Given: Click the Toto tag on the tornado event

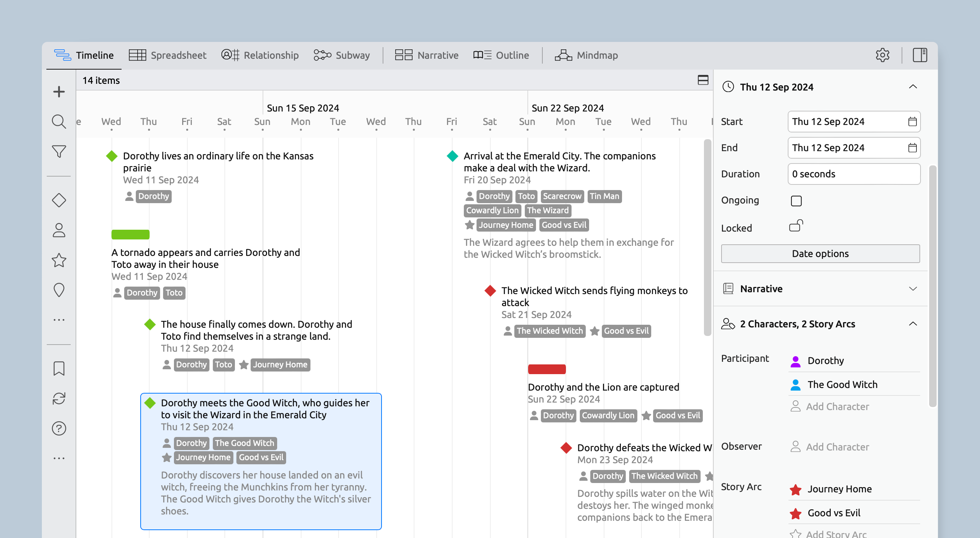Looking at the screenshot, I should 174,293.
